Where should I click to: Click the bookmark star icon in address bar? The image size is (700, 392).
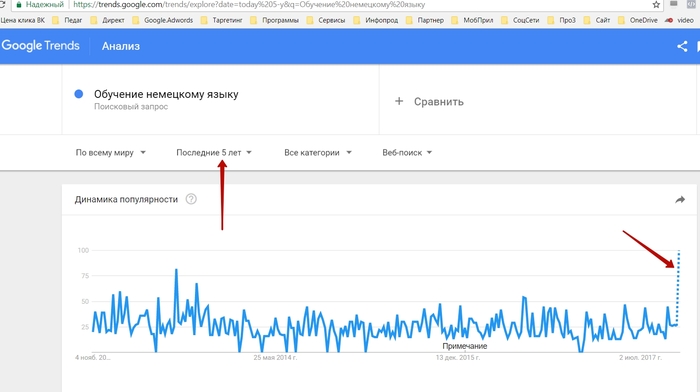tap(656, 5)
